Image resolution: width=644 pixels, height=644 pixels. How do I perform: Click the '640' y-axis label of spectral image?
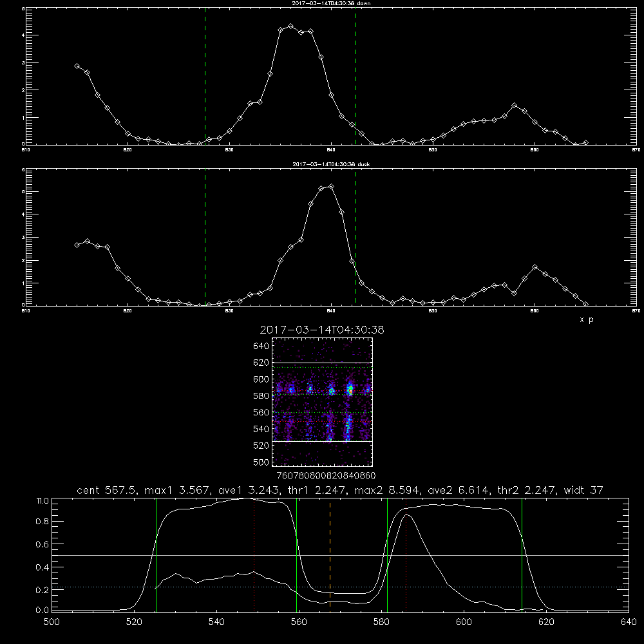tap(261, 346)
